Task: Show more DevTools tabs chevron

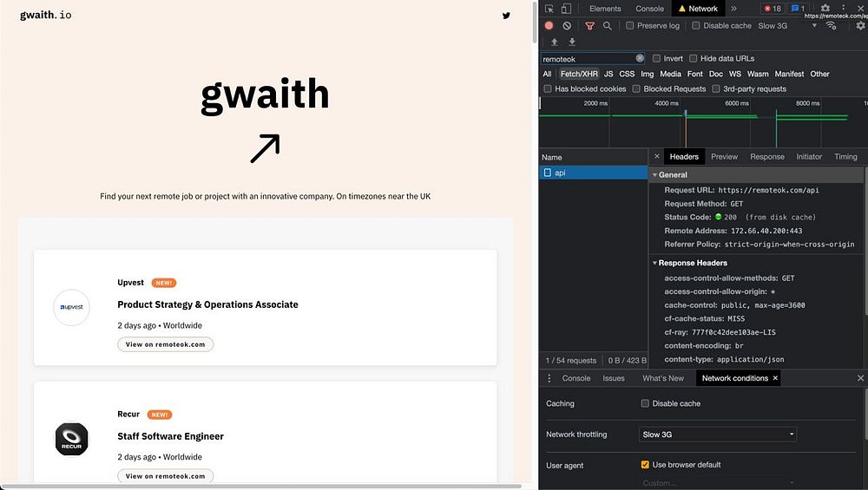Action: (x=734, y=9)
